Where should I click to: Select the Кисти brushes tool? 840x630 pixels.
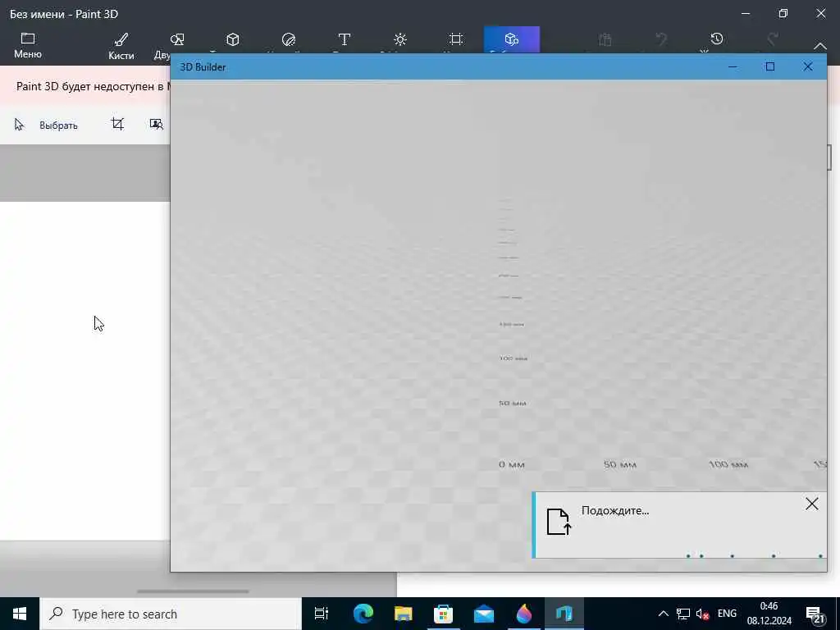(x=121, y=46)
